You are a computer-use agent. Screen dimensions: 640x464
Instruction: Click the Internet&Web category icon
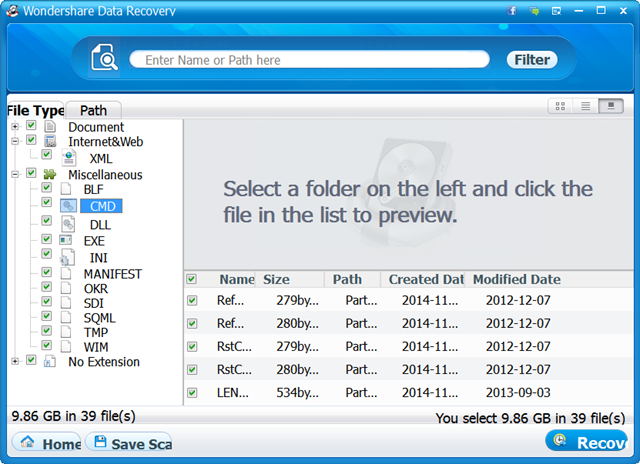click(x=50, y=141)
